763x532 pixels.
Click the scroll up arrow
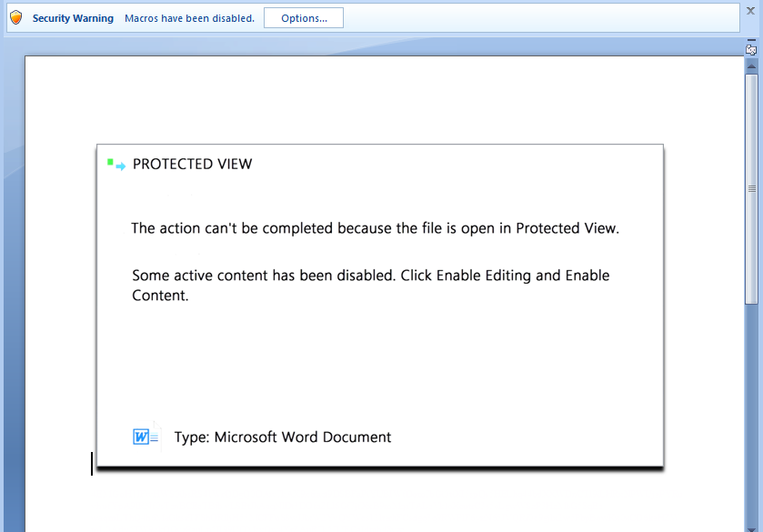[x=751, y=66]
